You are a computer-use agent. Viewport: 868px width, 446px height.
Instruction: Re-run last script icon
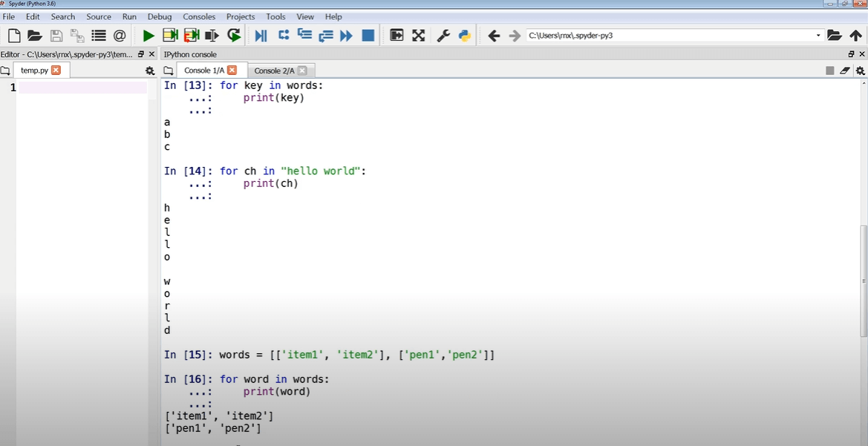(x=234, y=36)
